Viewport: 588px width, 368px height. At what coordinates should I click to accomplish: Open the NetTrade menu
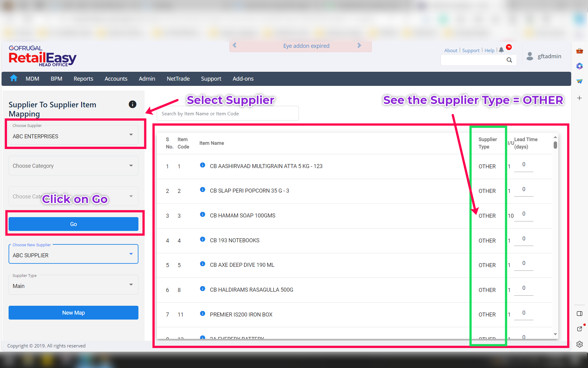pyautogui.click(x=178, y=79)
